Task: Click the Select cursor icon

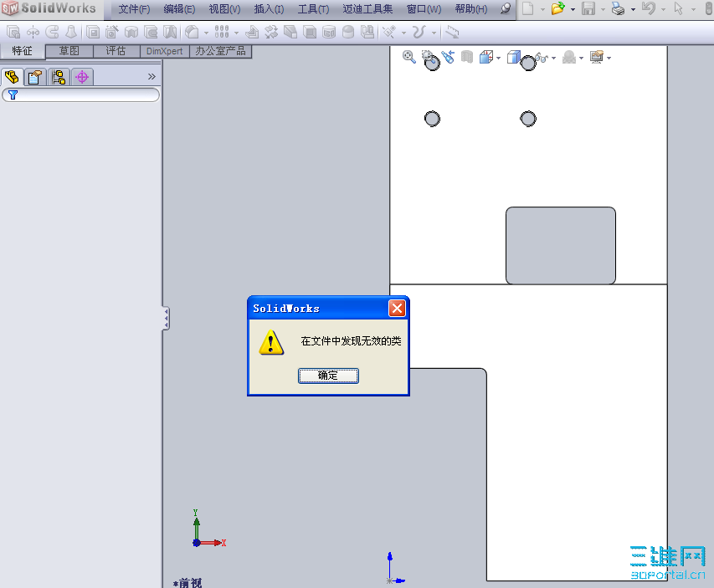Action: pos(679,8)
